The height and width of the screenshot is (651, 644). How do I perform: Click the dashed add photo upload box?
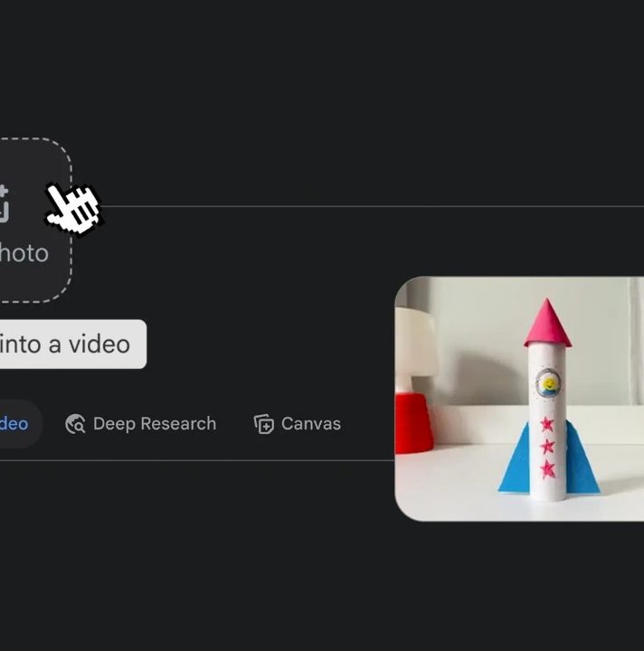point(35,220)
